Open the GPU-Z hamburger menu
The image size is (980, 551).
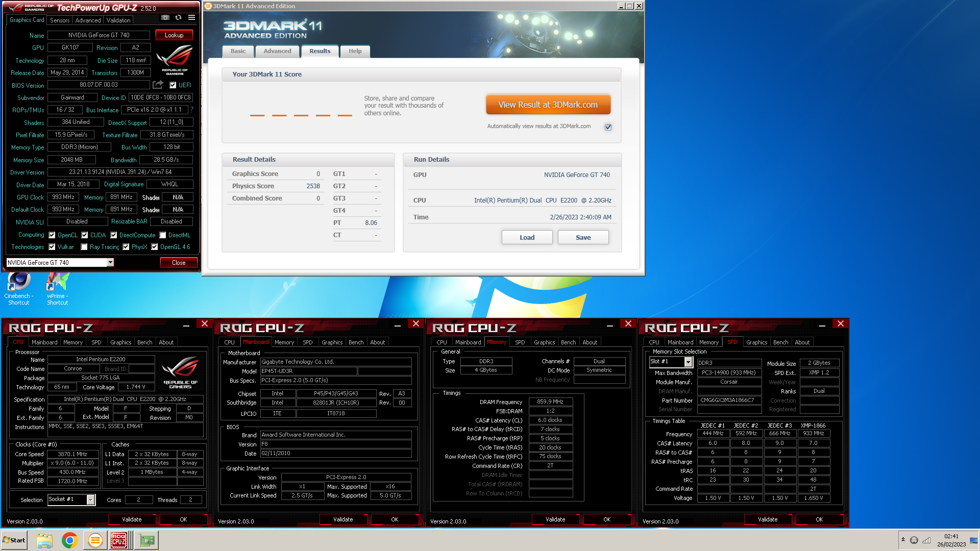click(191, 18)
